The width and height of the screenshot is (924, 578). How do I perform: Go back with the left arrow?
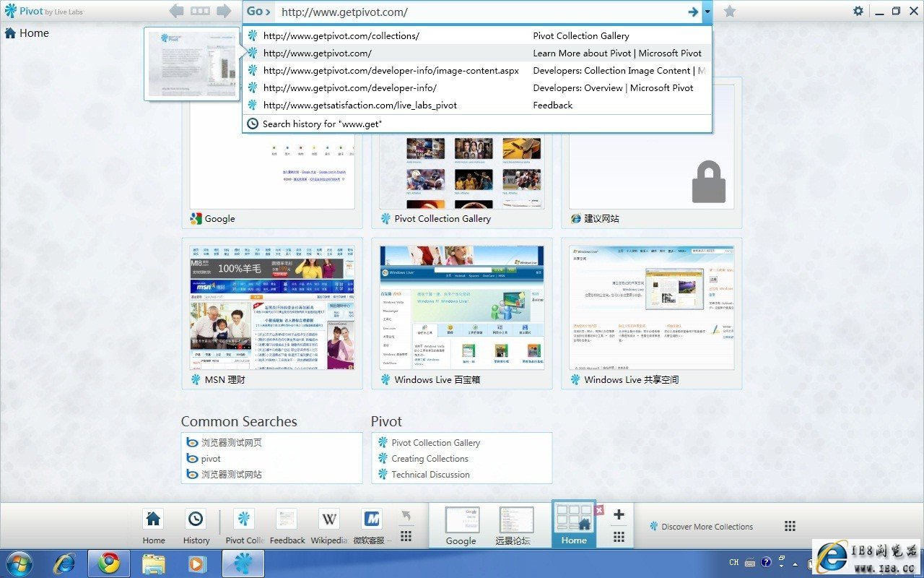pyautogui.click(x=176, y=11)
